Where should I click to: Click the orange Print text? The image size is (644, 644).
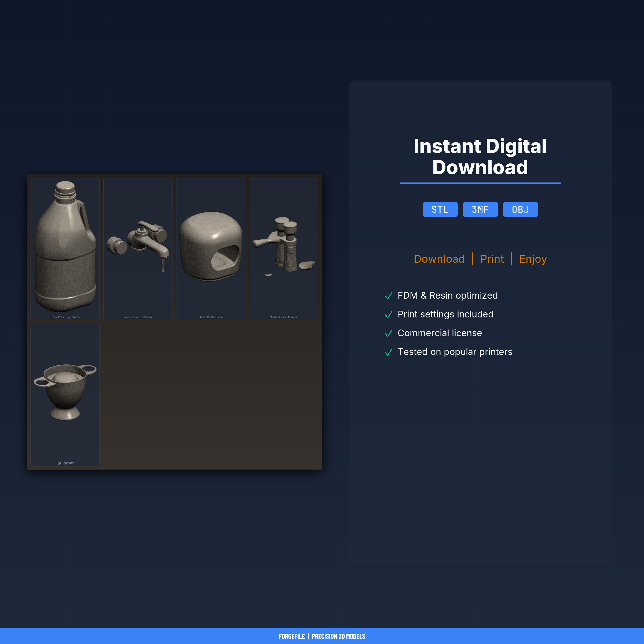coord(492,259)
